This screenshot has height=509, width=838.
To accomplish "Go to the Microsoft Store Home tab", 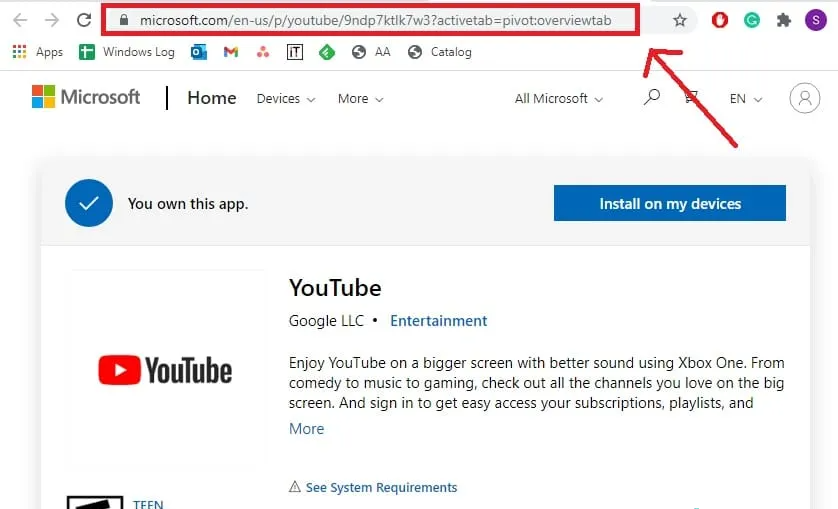I will coord(212,98).
